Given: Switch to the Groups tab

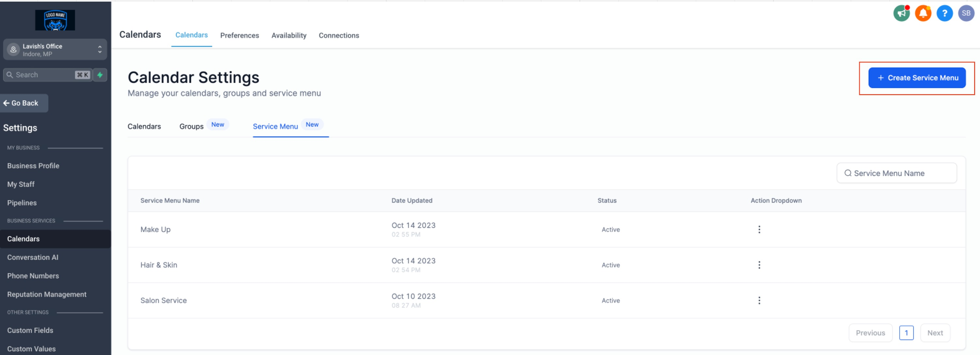Looking at the screenshot, I should (x=191, y=126).
